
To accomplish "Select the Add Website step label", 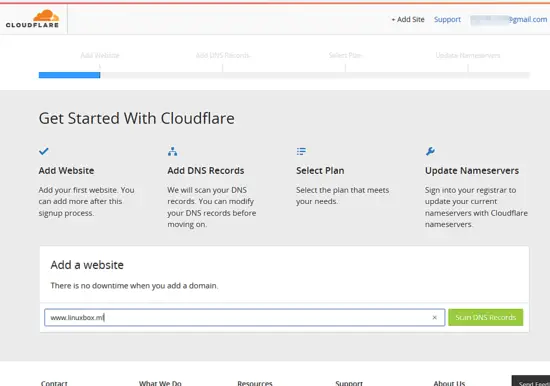I will tap(100, 55).
